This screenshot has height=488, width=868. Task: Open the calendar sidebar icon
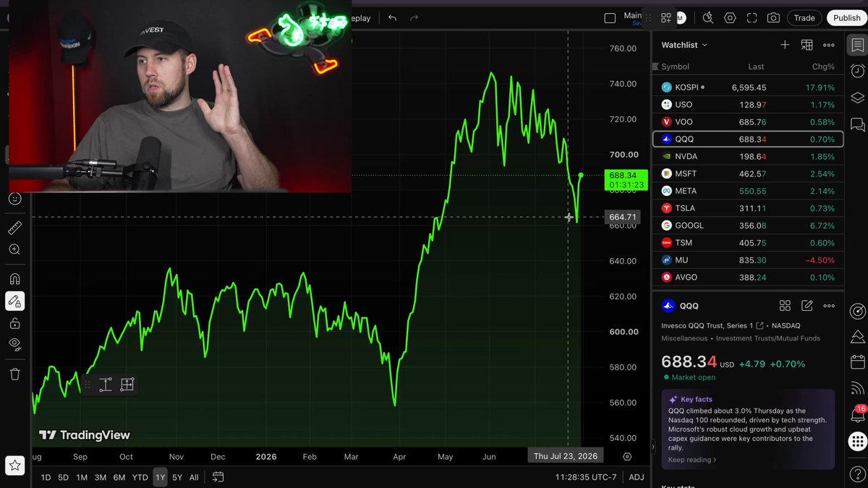(x=857, y=362)
